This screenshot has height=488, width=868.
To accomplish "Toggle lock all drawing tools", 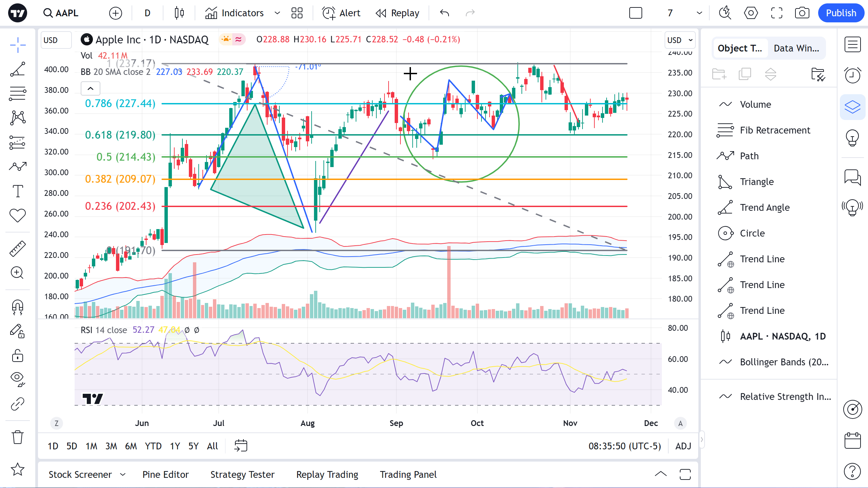I will [x=18, y=356].
